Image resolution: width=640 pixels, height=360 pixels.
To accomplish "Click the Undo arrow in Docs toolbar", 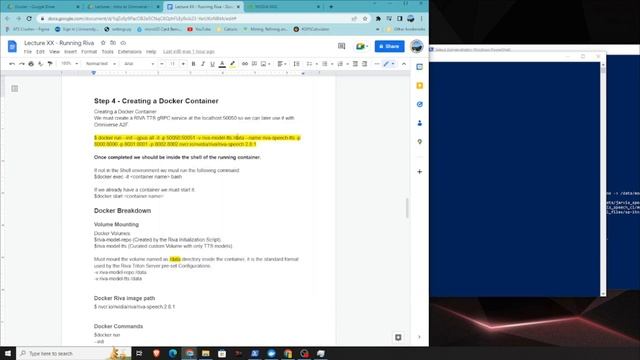I will [x=12, y=64].
